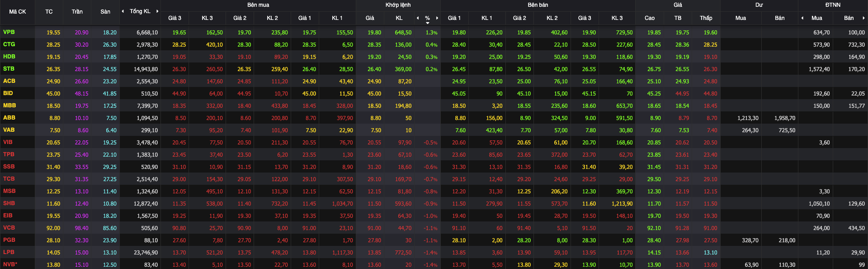Select the PGB ticker row
The height and width of the screenshot is (269, 868).
tap(434, 240)
